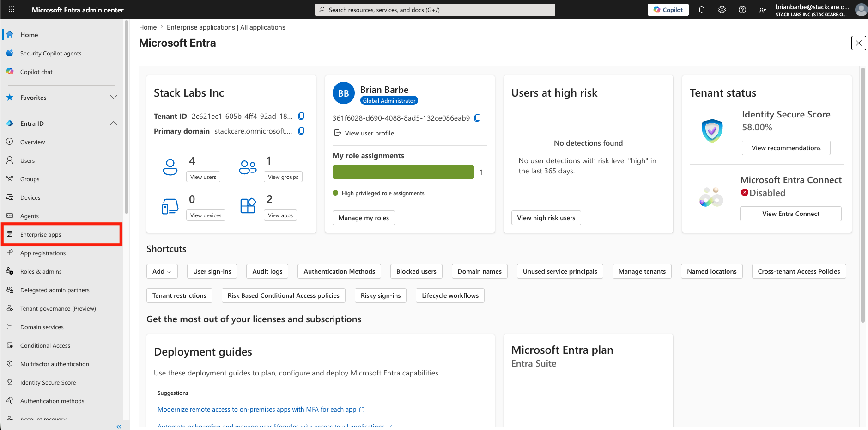This screenshot has width=868, height=430.
Task: Open Audit logs shortcut
Action: pos(267,271)
